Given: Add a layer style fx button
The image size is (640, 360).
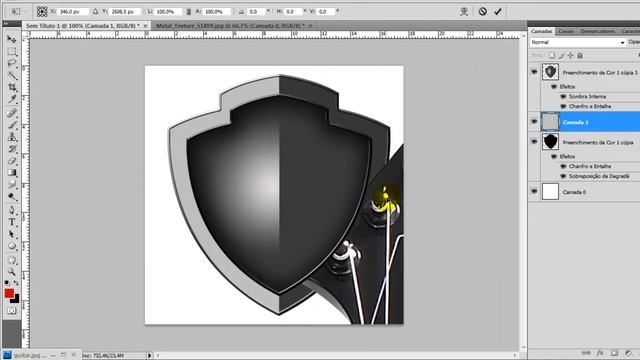Looking at the screenshot, I should point(600,353).
